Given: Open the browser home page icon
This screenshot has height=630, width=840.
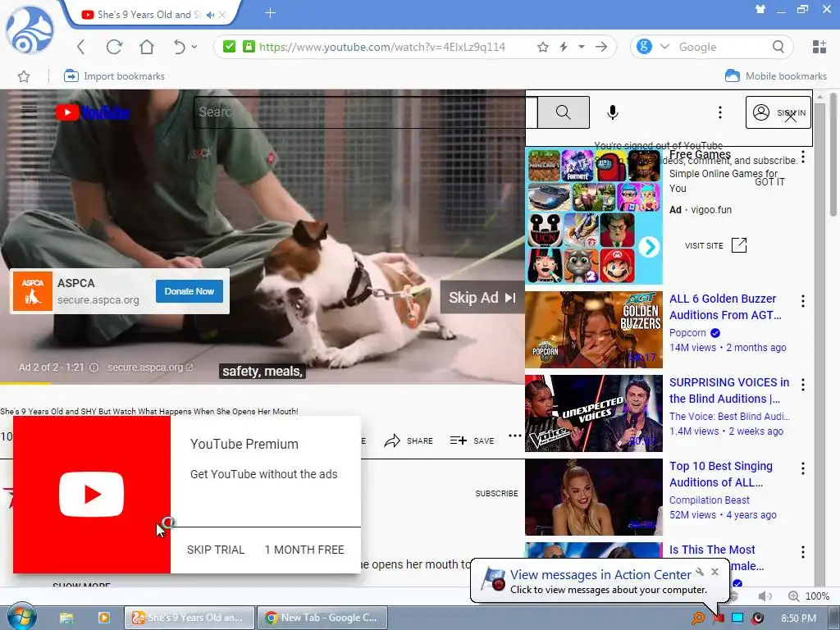Looking at the screenshot, I should tap(147, 47).
